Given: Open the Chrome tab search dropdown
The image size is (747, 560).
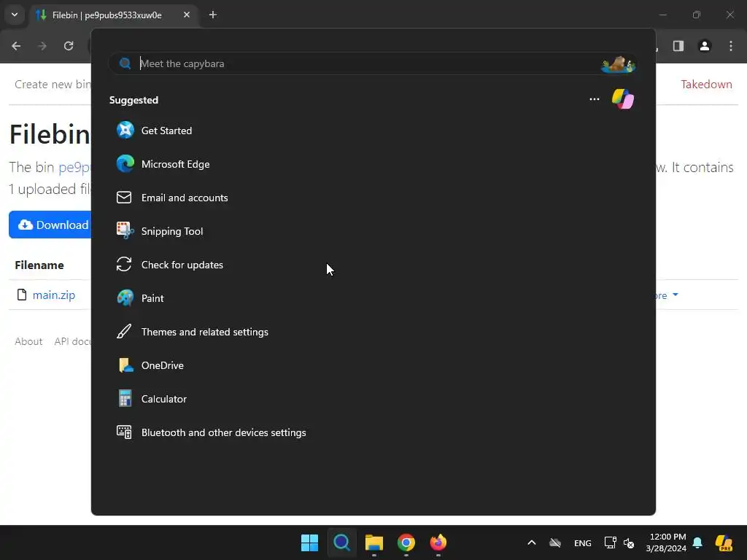Looking at the screenshot, I should pyautogui.click(x=15, y=15).
